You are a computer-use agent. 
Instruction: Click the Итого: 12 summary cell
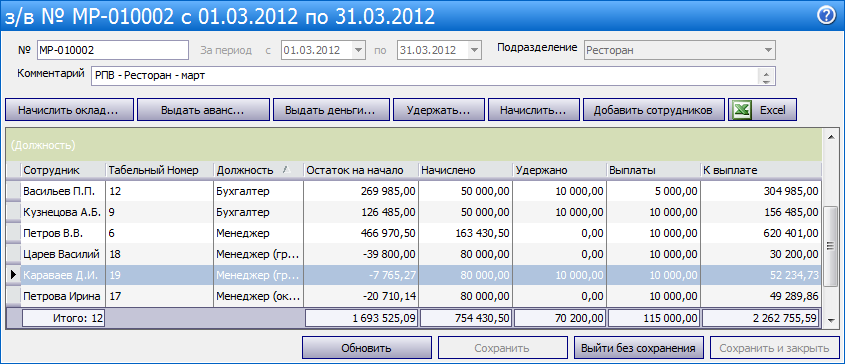[63, 318]
